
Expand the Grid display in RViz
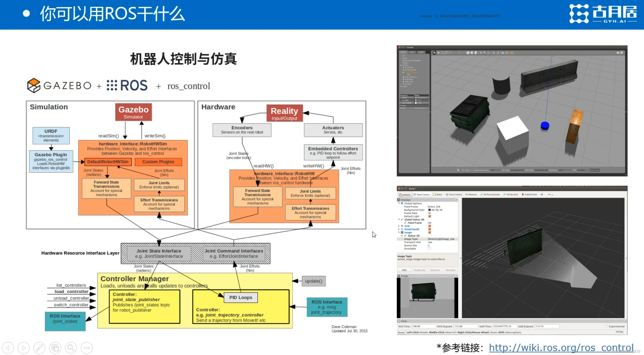[x=399, y=226]
